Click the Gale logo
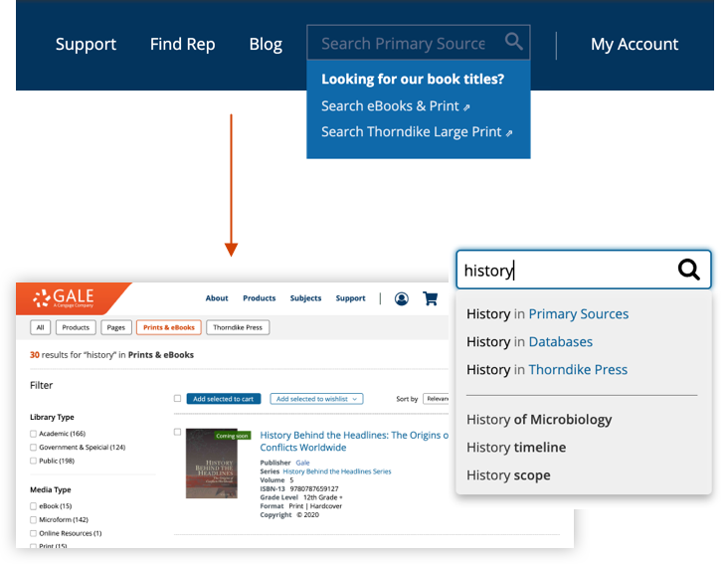 point(66,298)
